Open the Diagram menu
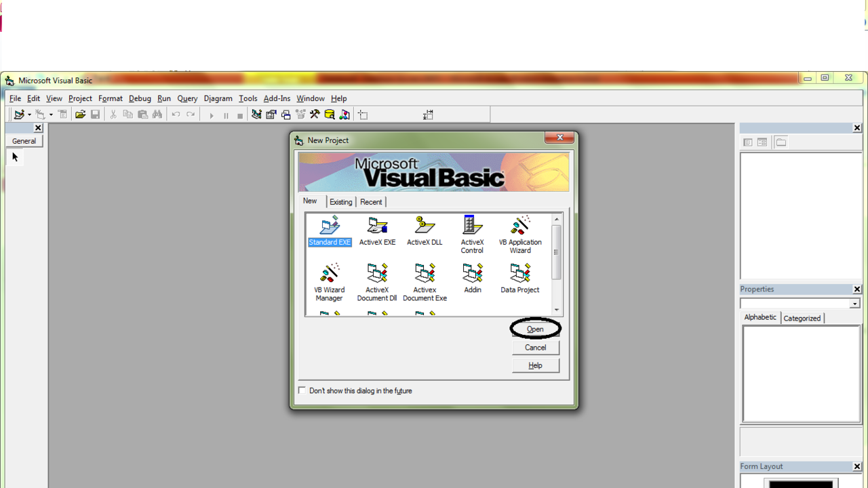Viewport: 868px width, 488px height. click(218, 98)
